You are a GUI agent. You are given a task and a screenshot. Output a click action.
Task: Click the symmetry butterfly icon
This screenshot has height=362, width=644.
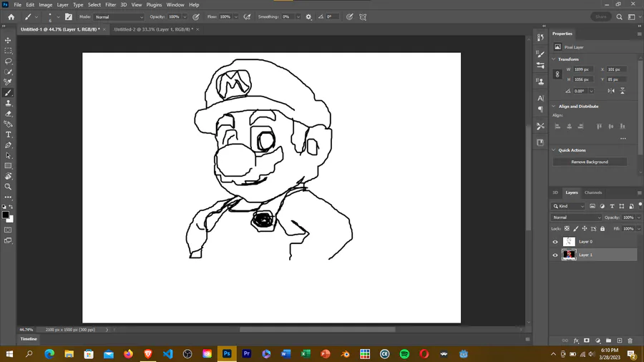363,17
